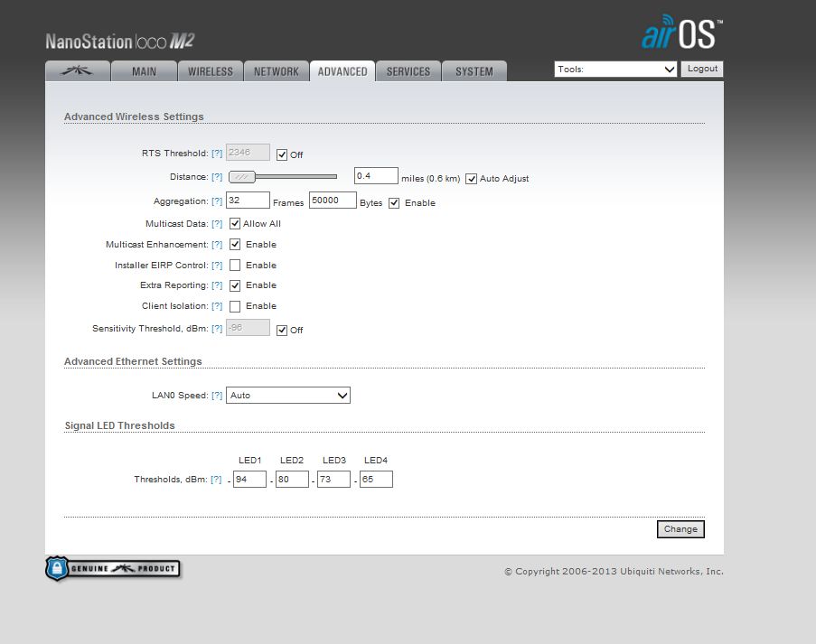Open help for LAN0 Speed
The width and height of the screenshot is (816, 644).
pyautogui.click(x=217, y=396)
